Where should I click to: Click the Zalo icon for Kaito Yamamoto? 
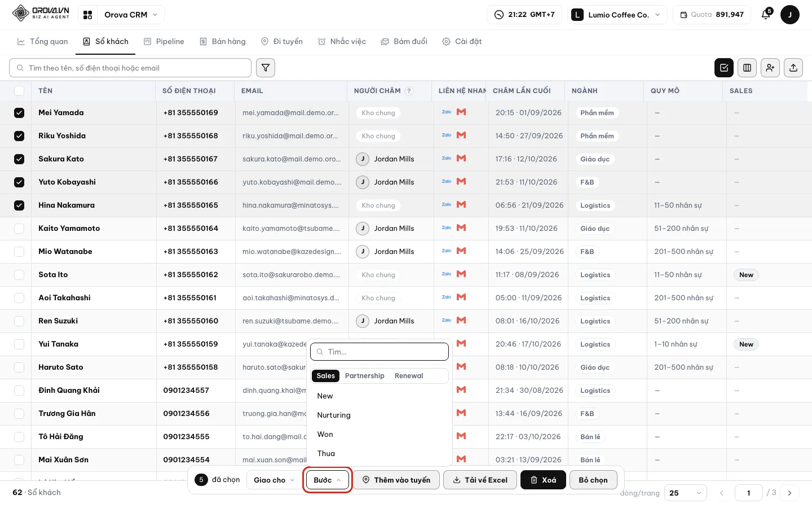tap(447, 228)
